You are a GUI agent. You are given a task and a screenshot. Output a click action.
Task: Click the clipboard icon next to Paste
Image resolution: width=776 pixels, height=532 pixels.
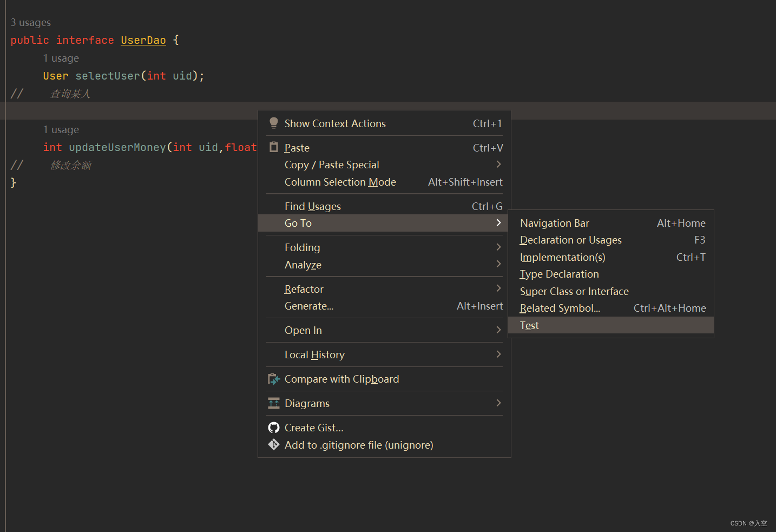(274, 147)
